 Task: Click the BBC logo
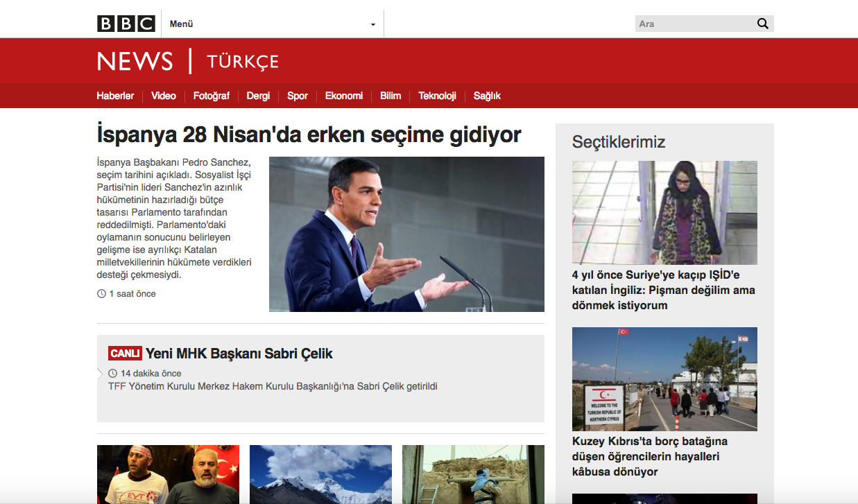tap(126, 22)
